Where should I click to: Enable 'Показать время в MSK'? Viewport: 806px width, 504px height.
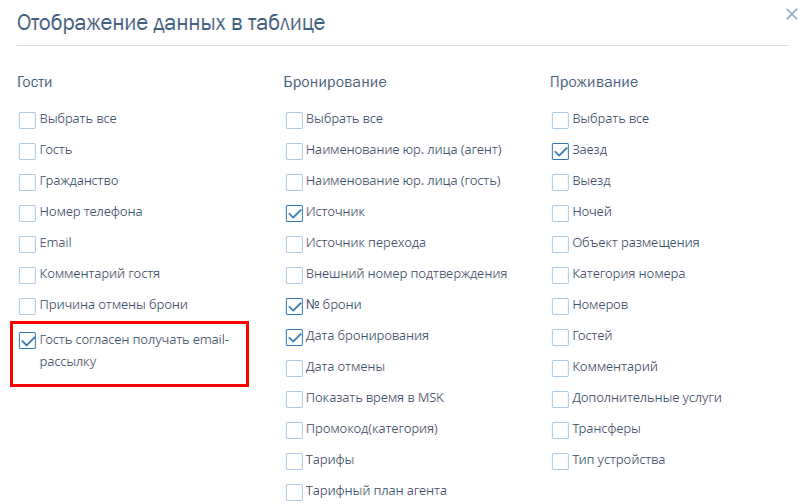point(294,399)
